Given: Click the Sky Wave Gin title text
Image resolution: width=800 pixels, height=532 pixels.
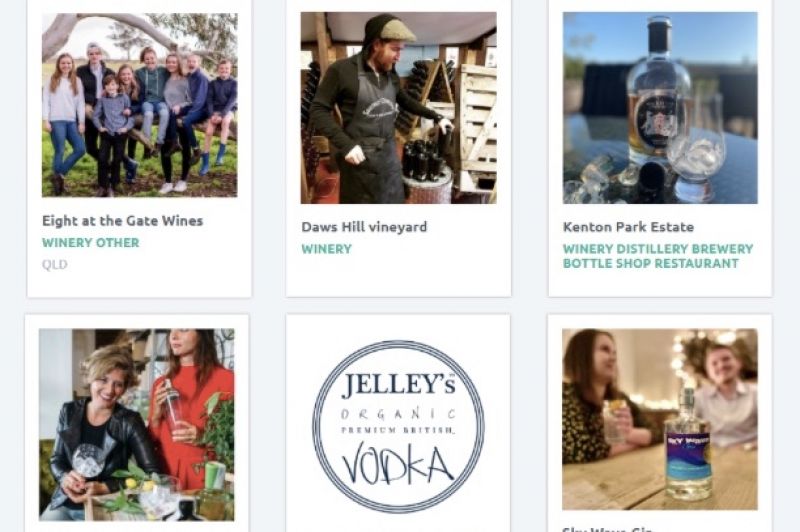Looking at the screenshot, I should point(607,529).
